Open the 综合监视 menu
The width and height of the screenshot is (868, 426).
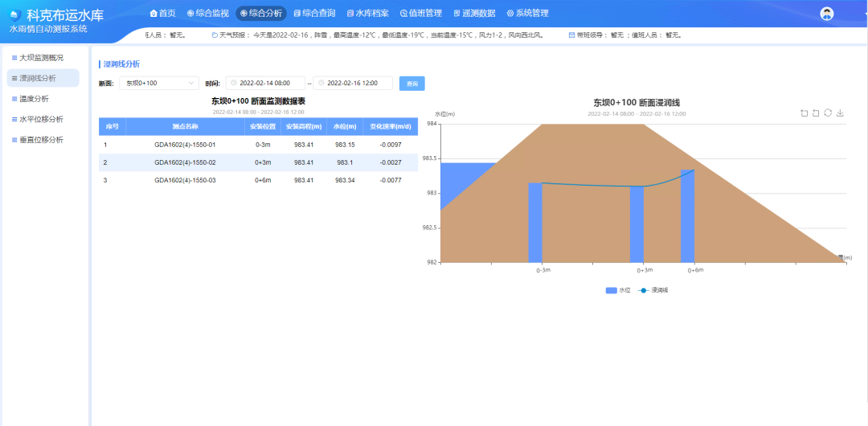pyautogui.click(x=207, y=14)
